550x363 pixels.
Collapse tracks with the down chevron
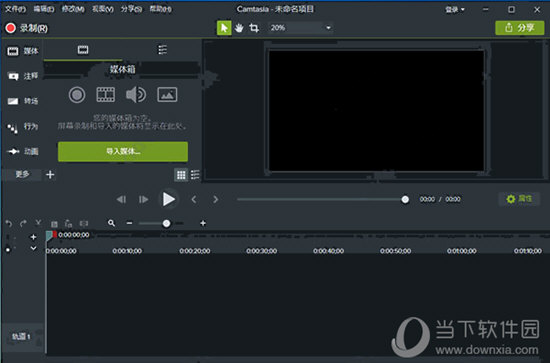point(33,248)
